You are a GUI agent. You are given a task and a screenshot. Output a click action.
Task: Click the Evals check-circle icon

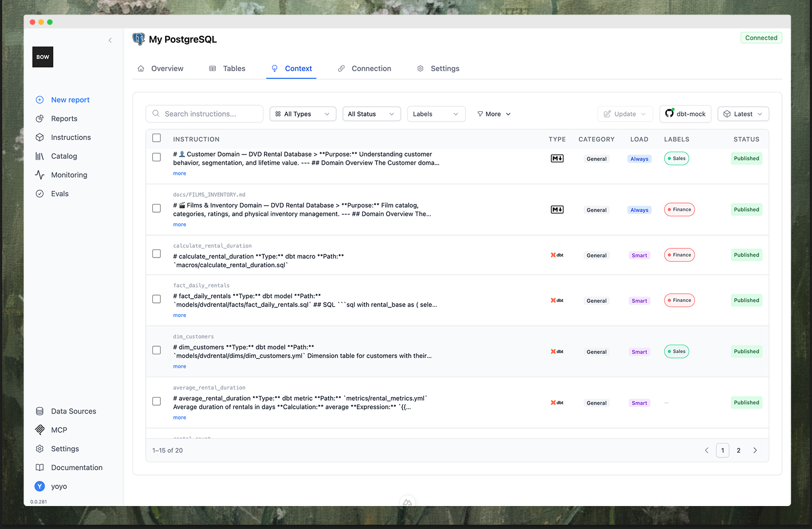coord(40,193)
